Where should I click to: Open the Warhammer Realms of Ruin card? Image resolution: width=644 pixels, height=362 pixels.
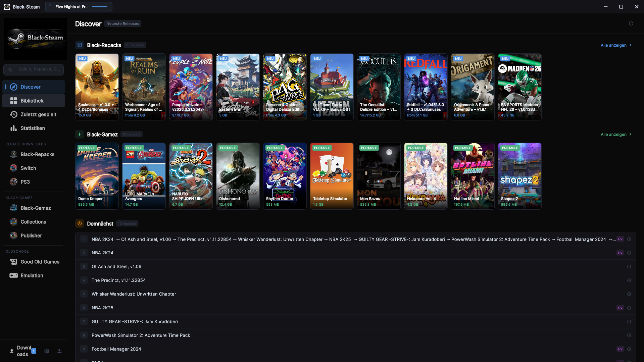click(144, 87)
